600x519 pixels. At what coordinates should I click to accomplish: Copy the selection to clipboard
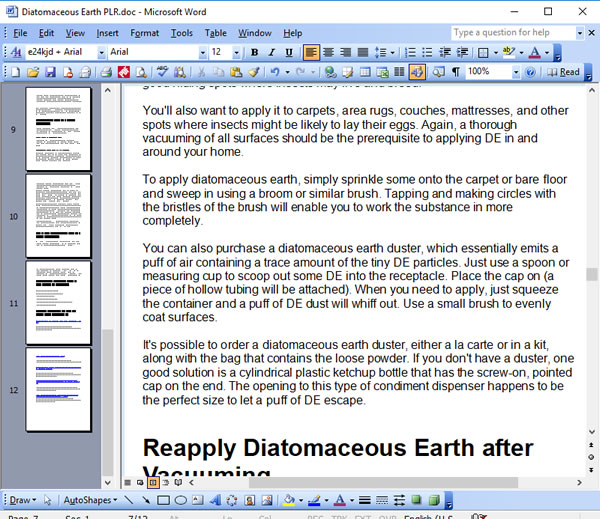(218, 72)
